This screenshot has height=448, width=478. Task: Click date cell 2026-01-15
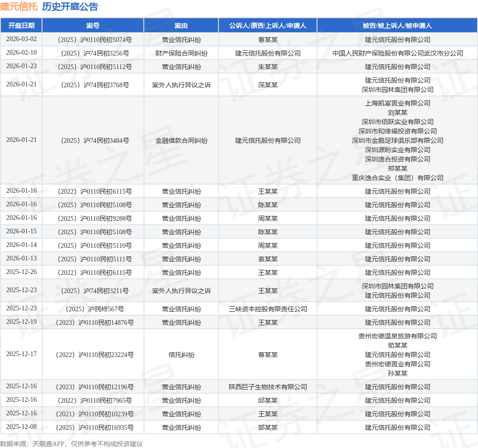21,231
